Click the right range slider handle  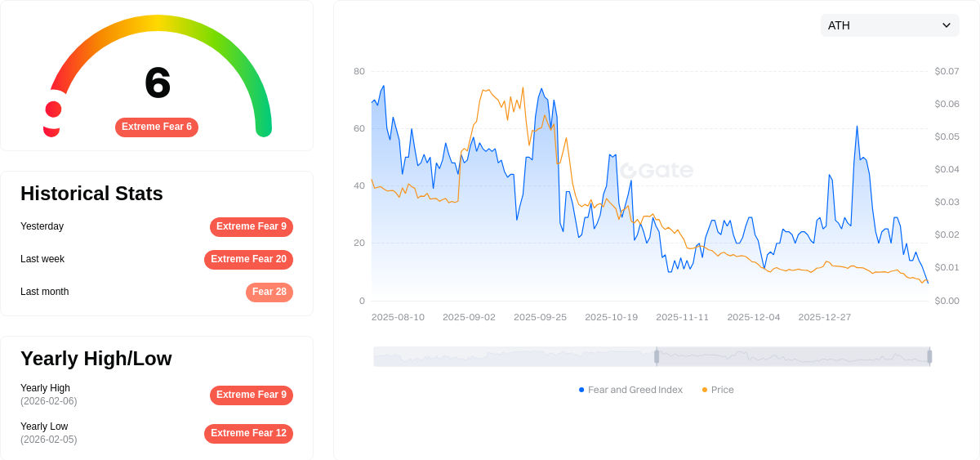[x=929, y=356]
